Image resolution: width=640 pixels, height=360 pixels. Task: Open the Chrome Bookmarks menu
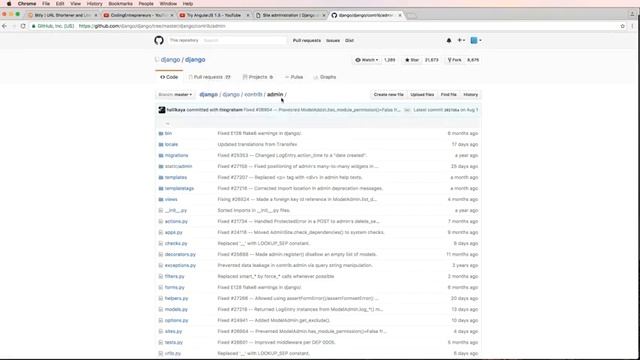click(x=120, y=4)
